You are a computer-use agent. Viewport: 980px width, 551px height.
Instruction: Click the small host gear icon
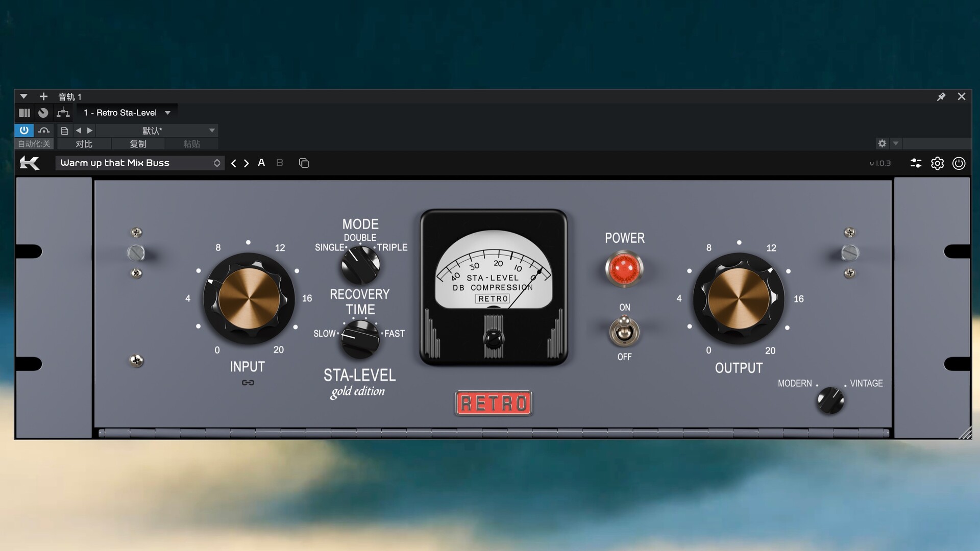[882, 143]
